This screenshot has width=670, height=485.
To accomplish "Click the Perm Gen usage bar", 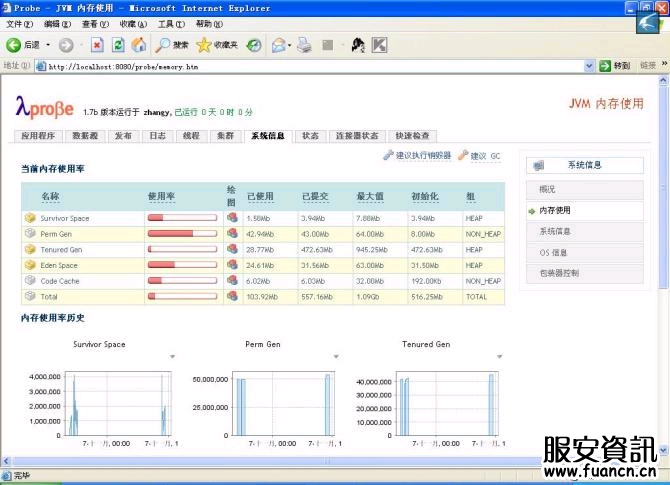I will point(182,233).
